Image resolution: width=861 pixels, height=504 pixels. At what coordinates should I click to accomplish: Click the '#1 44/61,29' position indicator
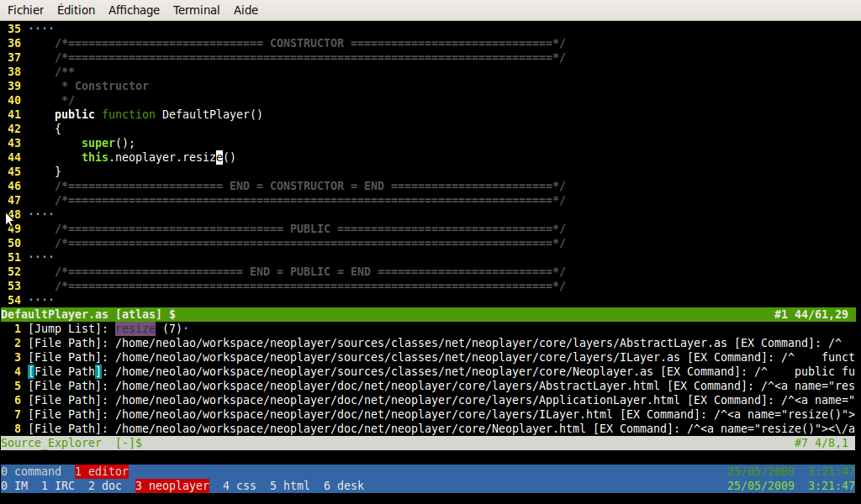click(811, 315)
